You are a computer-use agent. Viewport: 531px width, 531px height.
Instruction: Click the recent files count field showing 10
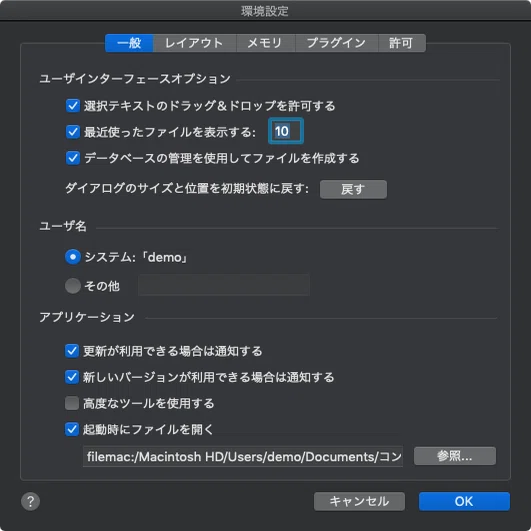tap(286, 131)
